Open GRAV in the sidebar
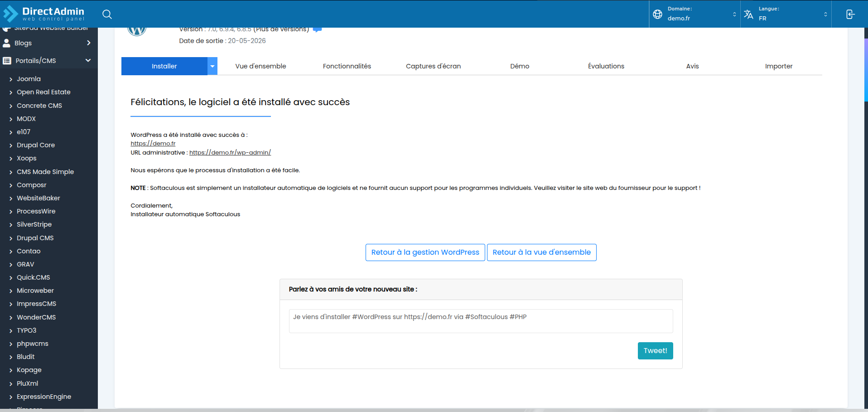 (x=25, y=264)
